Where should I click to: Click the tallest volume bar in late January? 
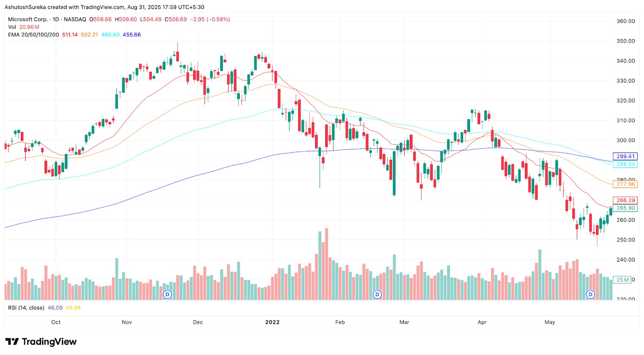[x=326, y=264]
